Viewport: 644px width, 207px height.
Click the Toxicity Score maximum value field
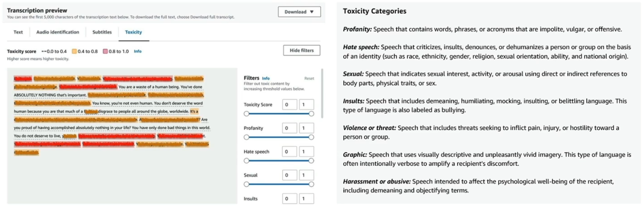point(306,105)
